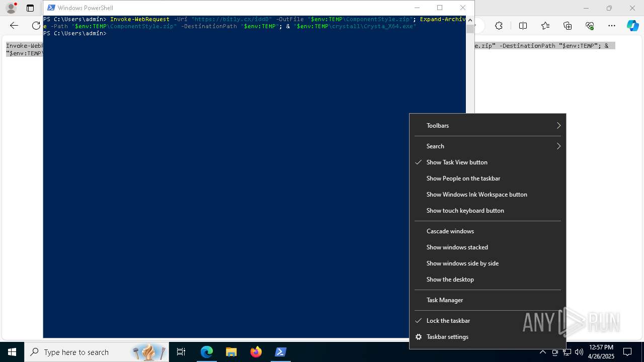Open Edge collections icon
Viewport: 644px width, 362px height.
(568, 26)
